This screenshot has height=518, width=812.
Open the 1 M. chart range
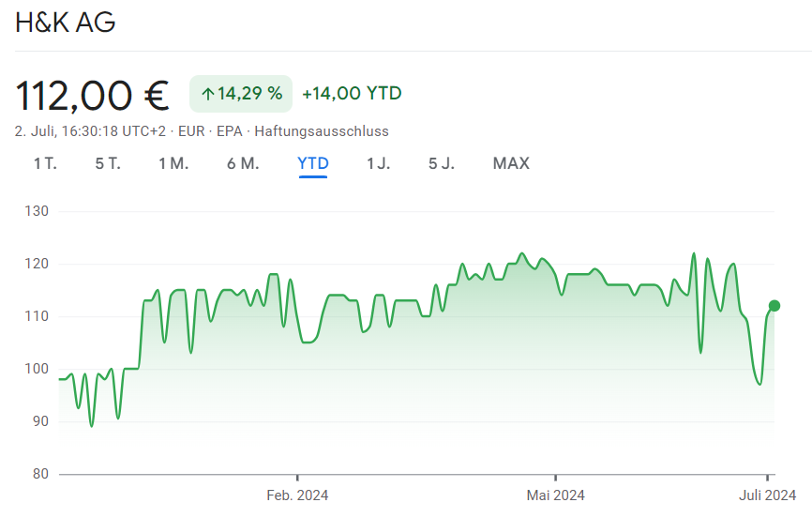[173, 164]
